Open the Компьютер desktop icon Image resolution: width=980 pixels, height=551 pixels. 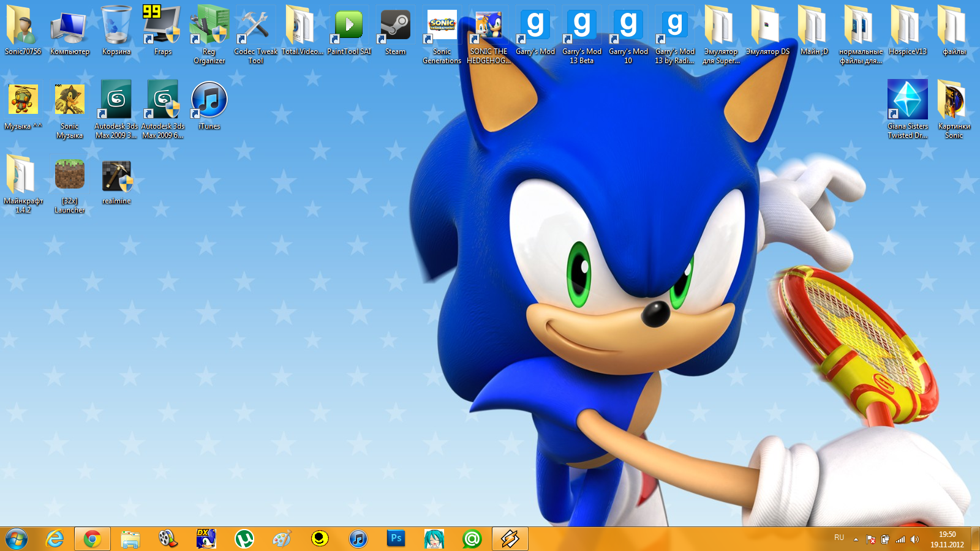coord(70,31)
